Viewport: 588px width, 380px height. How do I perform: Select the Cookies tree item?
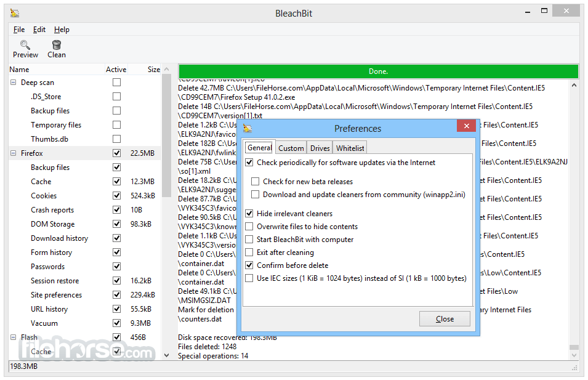(44, 196)
